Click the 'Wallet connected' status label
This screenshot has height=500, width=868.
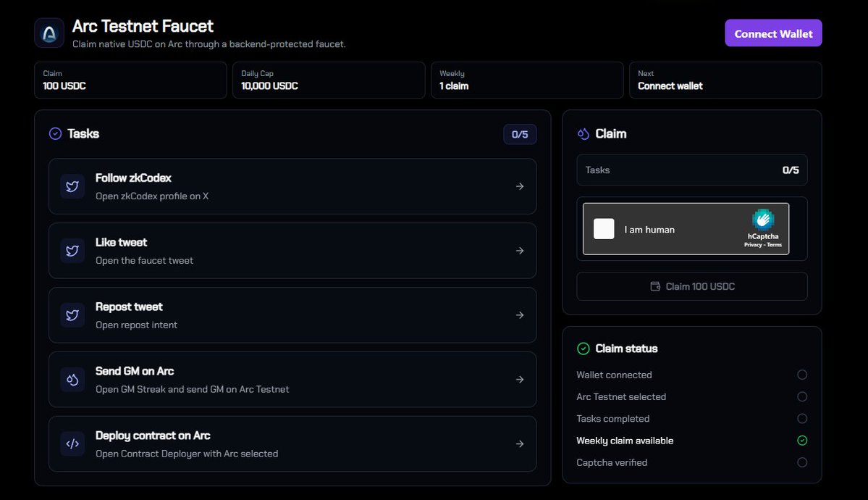click(x=614, y=375)
